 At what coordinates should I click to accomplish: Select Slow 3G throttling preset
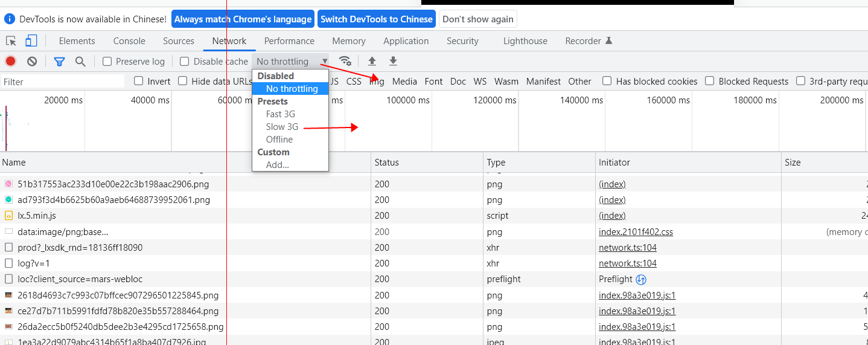tap(282, 127)
